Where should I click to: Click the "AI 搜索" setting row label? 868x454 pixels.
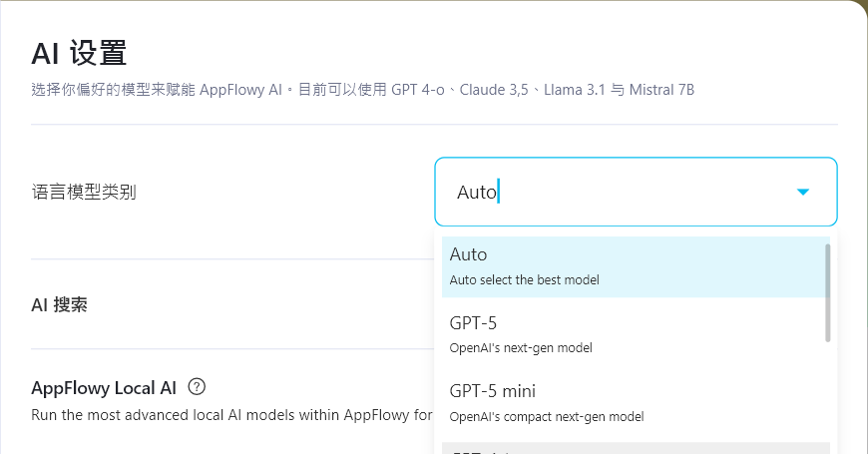point(59,304)
